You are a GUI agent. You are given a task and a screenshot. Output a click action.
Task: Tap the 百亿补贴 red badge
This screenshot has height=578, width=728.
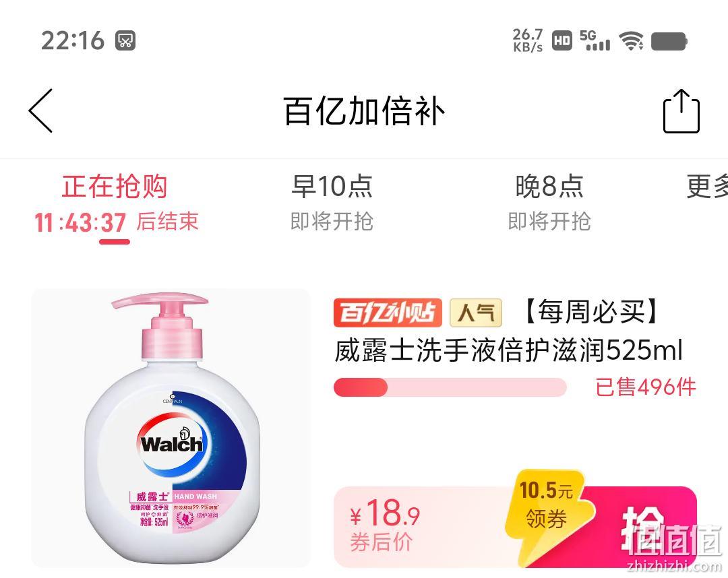click(388, 313)
